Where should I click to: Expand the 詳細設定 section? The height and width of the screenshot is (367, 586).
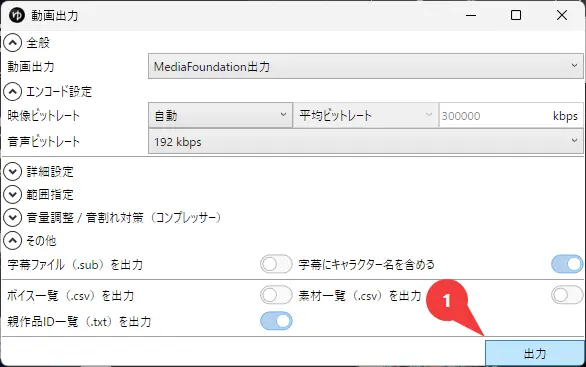[13, 172]
